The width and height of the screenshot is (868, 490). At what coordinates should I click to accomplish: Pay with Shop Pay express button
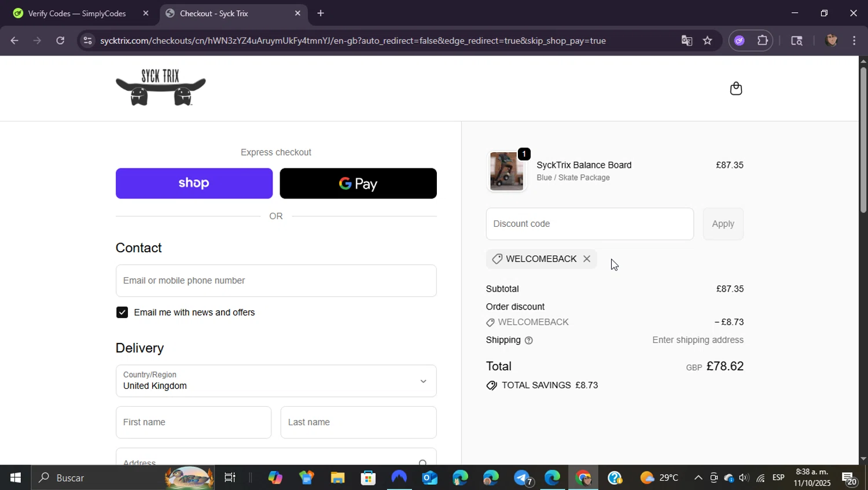tap(194, 183)
